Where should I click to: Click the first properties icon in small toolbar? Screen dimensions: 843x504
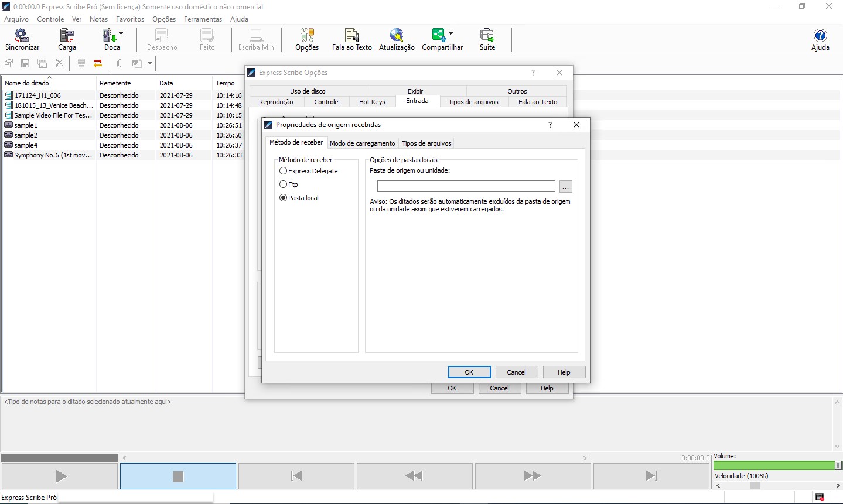[8, 63]
